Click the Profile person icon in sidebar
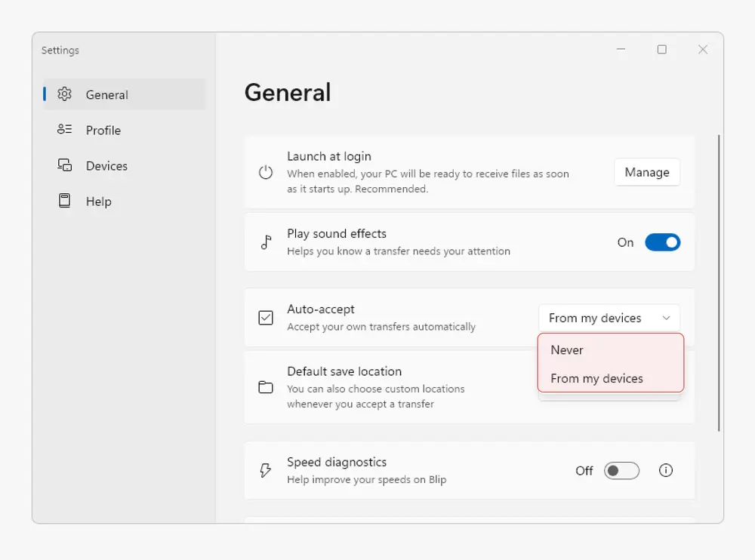The height and width of the screenshot is (560, 755). click(65, 130)
